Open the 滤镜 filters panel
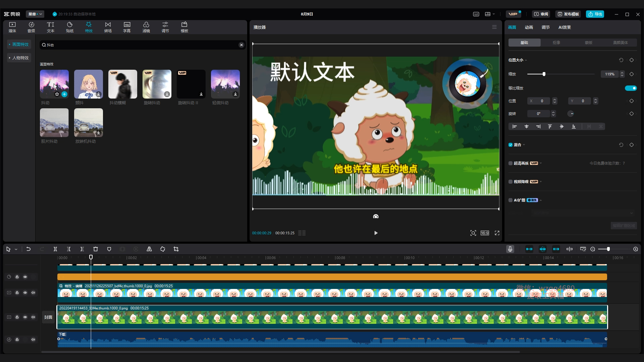 pyautogui.click(x=146, y=27)
